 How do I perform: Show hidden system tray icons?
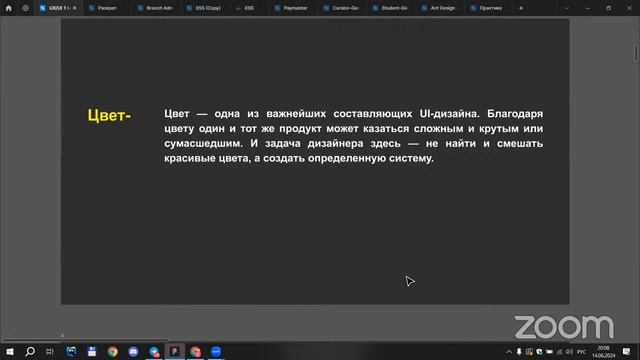coord(509,352)
